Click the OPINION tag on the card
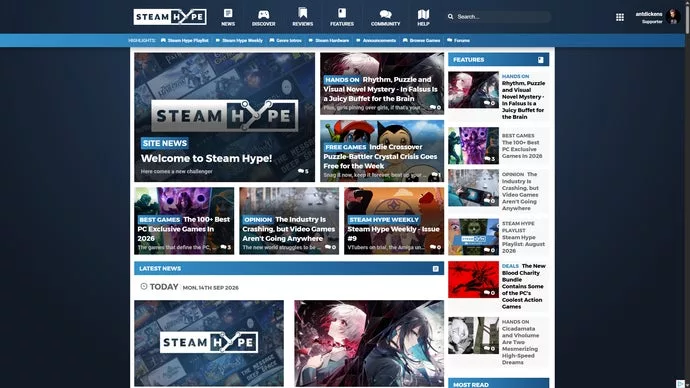The height and width of the screenshot is (388, 690). pyautogui.click(x=258, y=219)
